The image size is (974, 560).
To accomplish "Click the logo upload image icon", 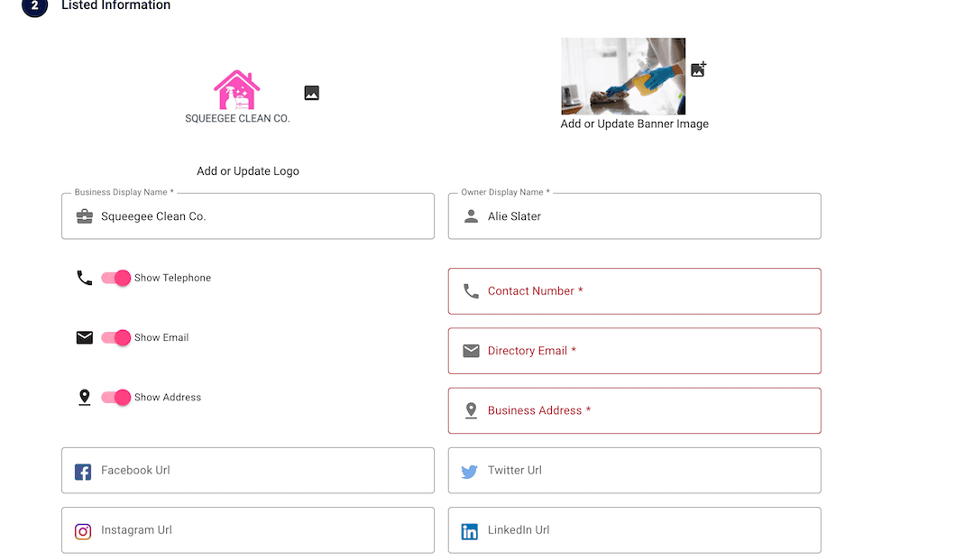I will [x=311, y=93].
